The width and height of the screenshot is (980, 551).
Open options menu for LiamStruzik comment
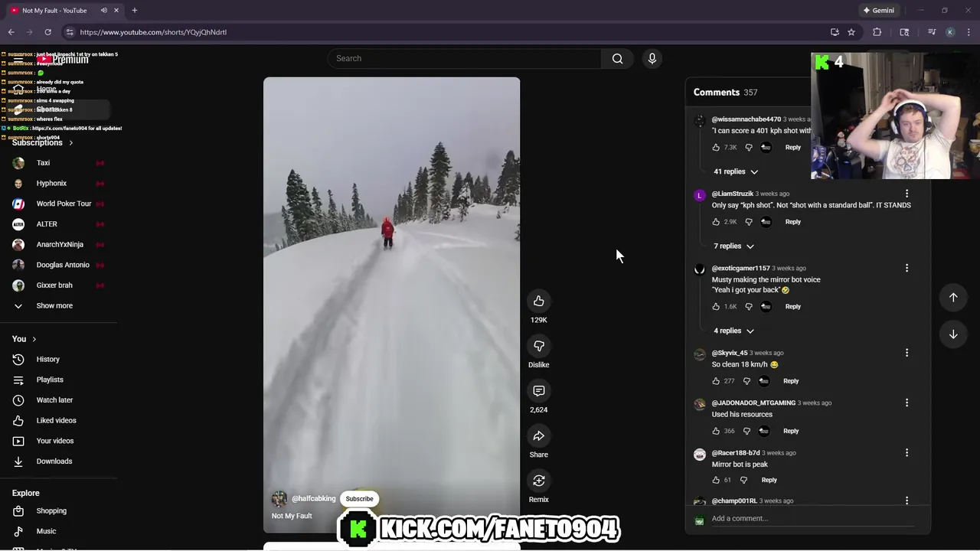click(x=906, y=194)
